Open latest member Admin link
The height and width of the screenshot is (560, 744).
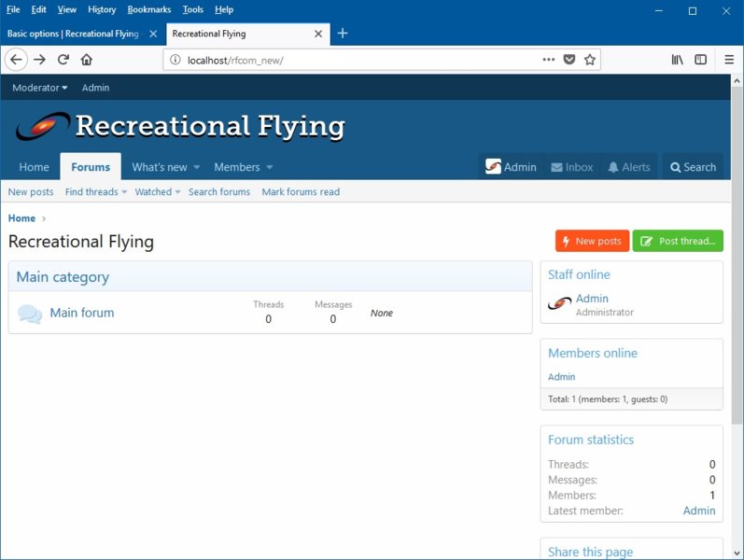click(699, 511)
